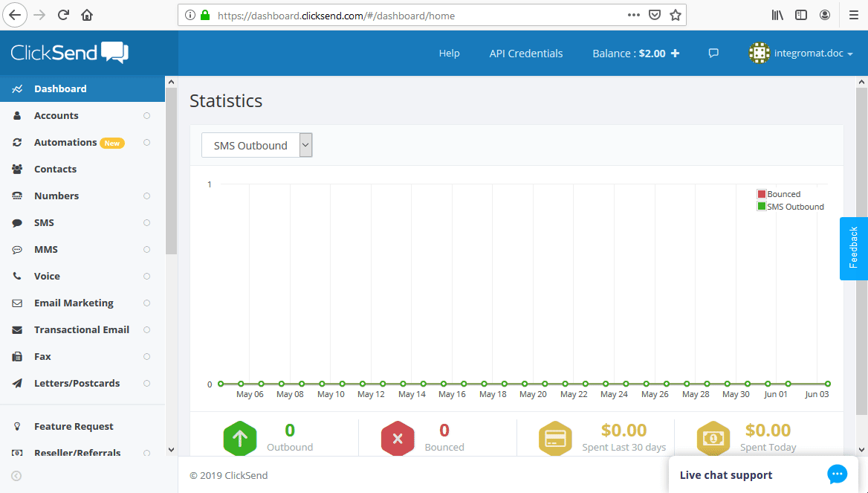Click the integromat.doc avatar image
The width and height of the screenshot is (868, 493).
click(x=759, y=54)
